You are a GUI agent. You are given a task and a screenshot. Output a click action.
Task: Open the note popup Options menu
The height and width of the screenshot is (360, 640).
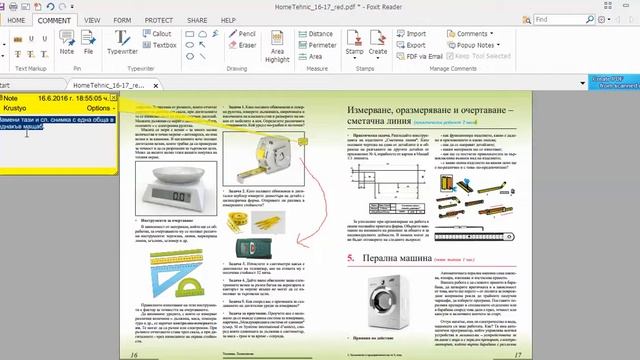(100, 108)
